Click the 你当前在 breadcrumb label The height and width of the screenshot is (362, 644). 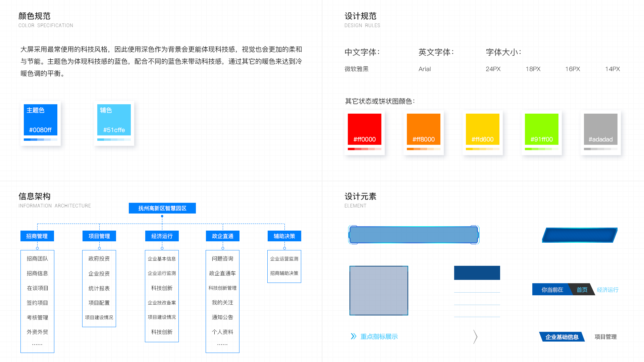coord(552,290)
